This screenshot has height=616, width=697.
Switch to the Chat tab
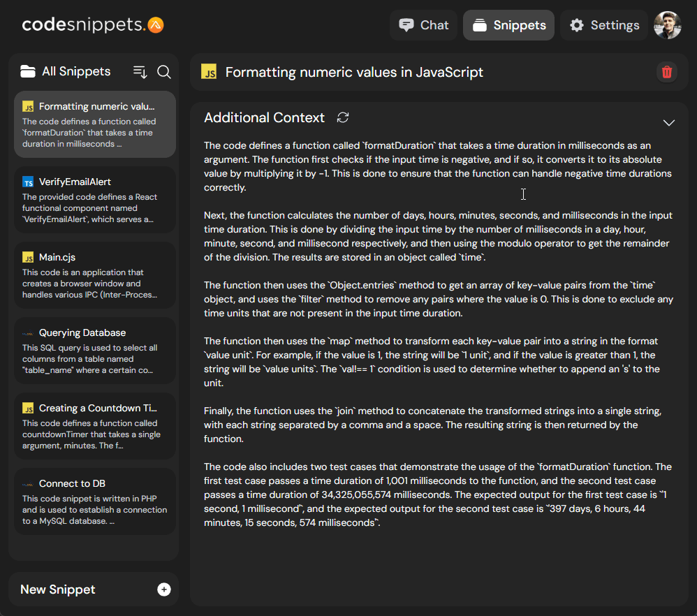[x=424, y=25]
